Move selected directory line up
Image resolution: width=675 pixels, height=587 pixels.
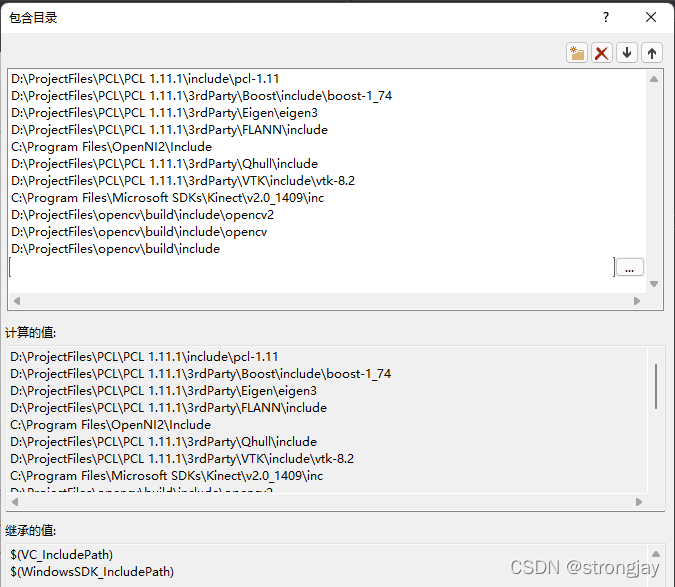pyautogui.click(x=652, y=53)
